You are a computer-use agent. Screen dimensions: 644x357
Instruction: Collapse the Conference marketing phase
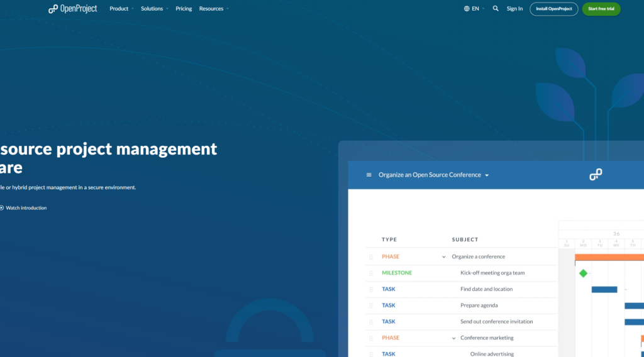453,338
